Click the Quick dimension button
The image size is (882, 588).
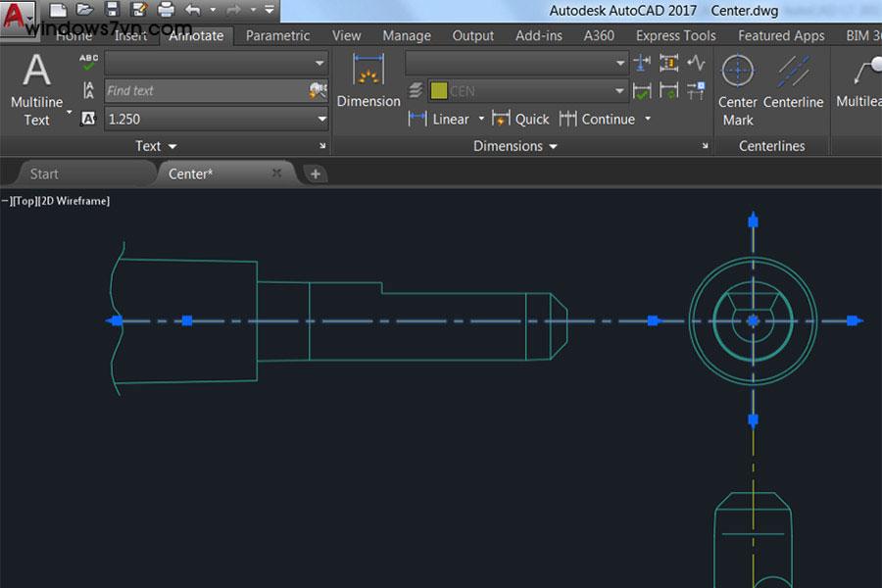[x=521, y=120]
